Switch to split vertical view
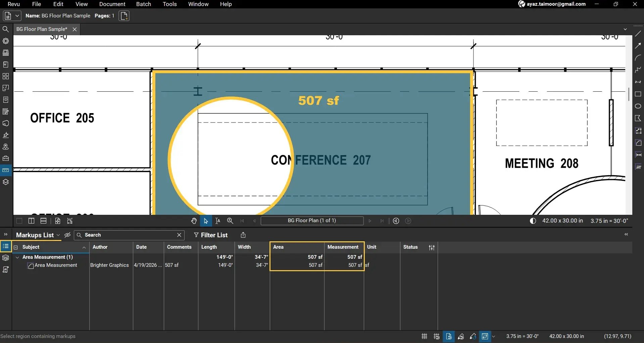644x343 pixels. tap(31, 221)
